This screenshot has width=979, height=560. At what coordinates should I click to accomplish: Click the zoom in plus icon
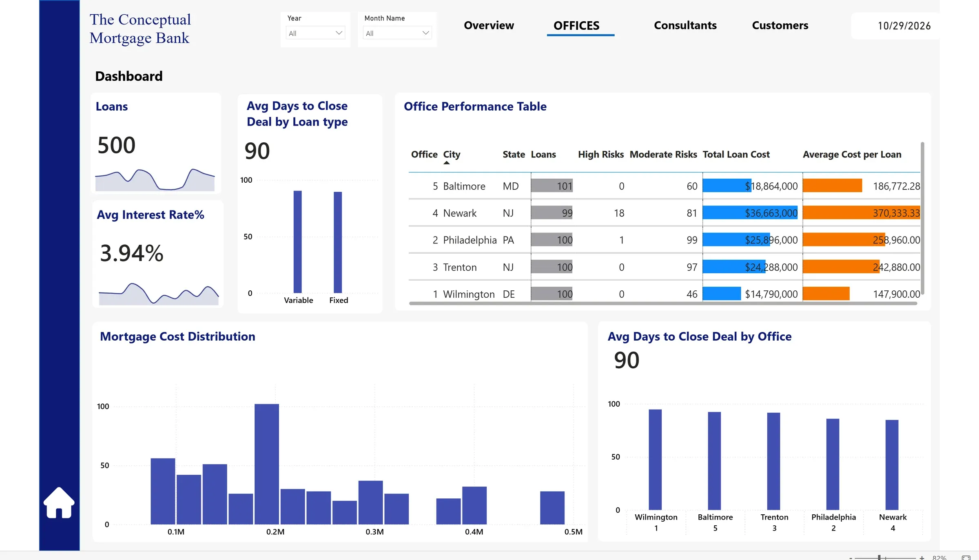point(922,558)
